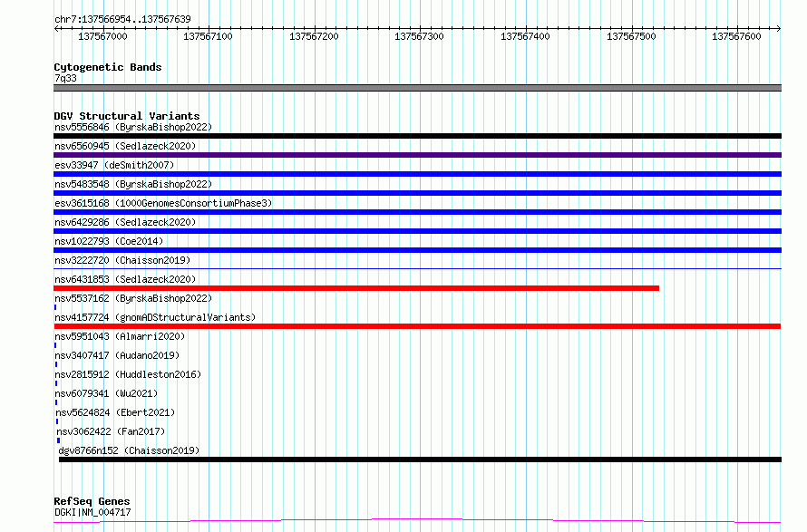
Task: Select the blue esv3615168 variant bar
Action: 417,212
